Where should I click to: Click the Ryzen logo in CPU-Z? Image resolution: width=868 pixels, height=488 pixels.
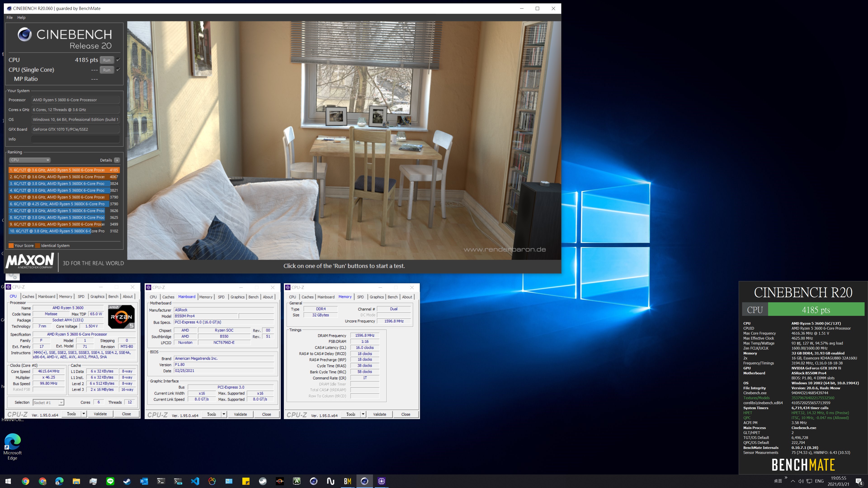(121, 317)
